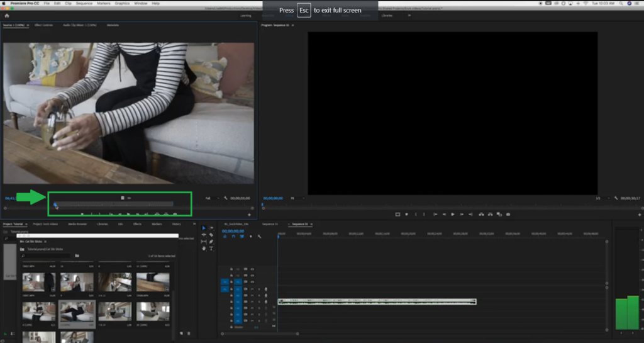The image size is (644, 343).
Task: Step back one frame in Program monitor
Action: [x=444, y=215]
